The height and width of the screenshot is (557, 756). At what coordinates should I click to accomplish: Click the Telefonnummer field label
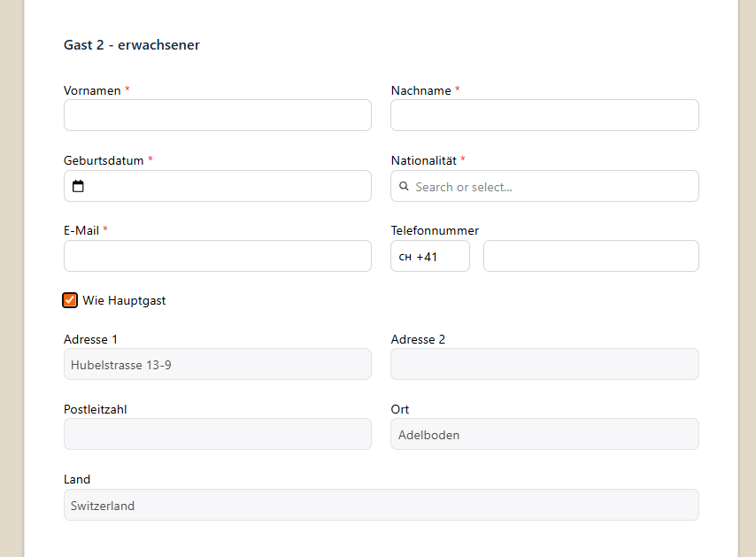point(435,230)
